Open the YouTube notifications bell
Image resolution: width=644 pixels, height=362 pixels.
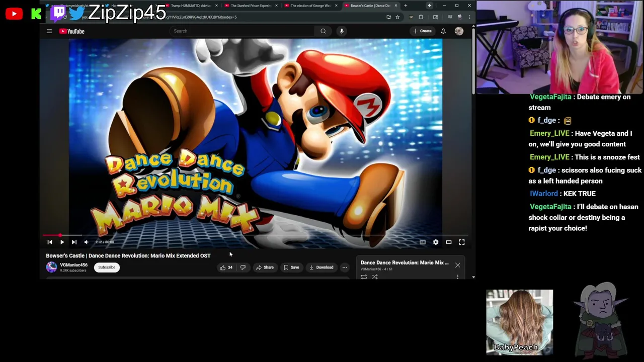click(443, 31)
